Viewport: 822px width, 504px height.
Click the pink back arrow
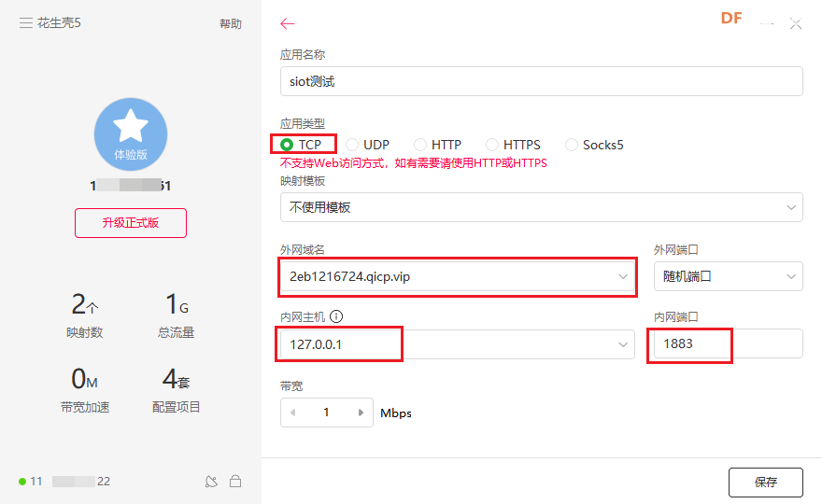(288, 24)
